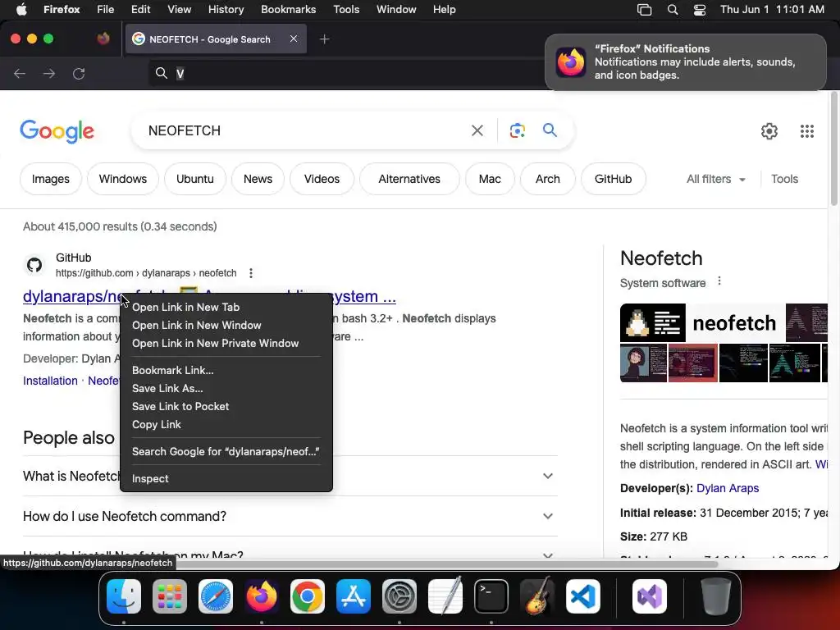
Task: Open the App Store from the dock
Action: pyautogui.click(x=354, y=596)
